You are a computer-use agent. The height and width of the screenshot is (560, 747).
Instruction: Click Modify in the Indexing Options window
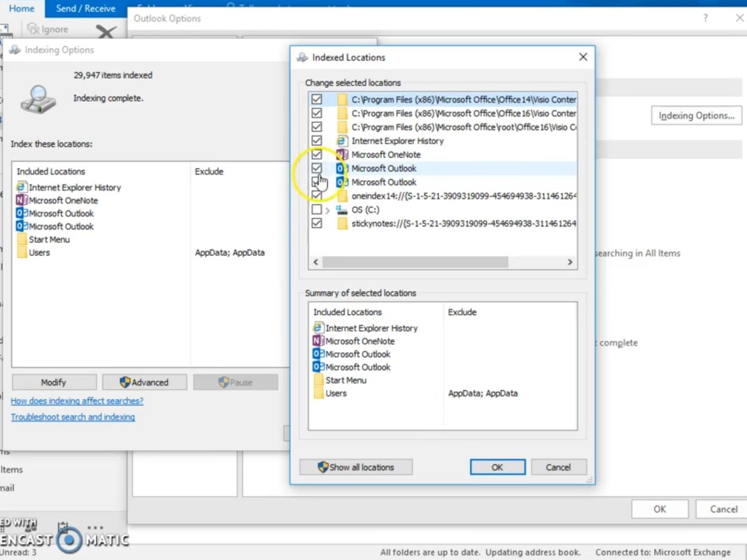pyautogui.click(x=54, y=382)
